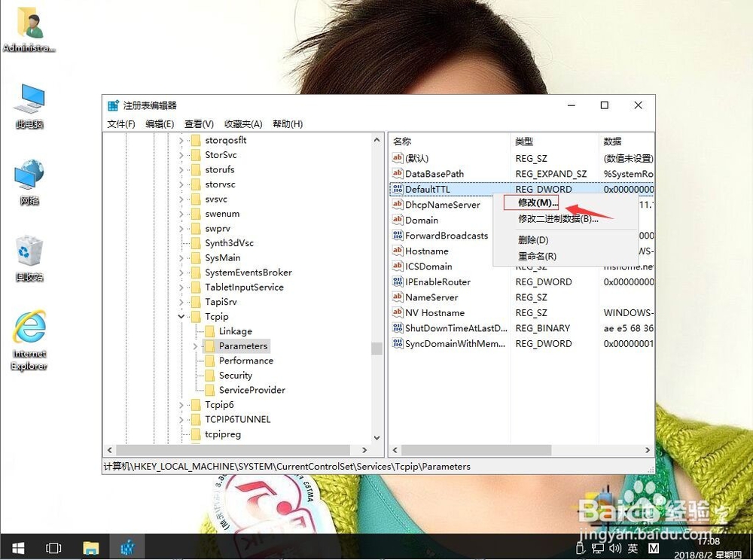Choose 删除(D) in context menu

pos(533,240)
